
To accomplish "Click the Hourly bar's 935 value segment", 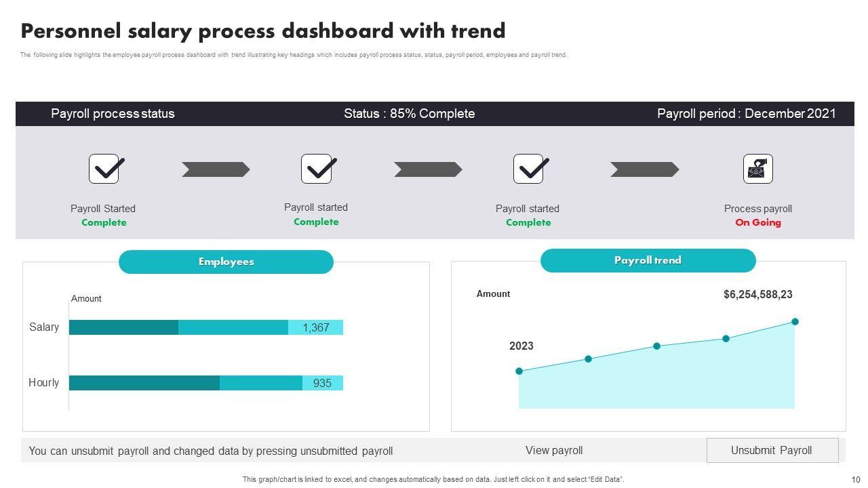I will point(323,383).
